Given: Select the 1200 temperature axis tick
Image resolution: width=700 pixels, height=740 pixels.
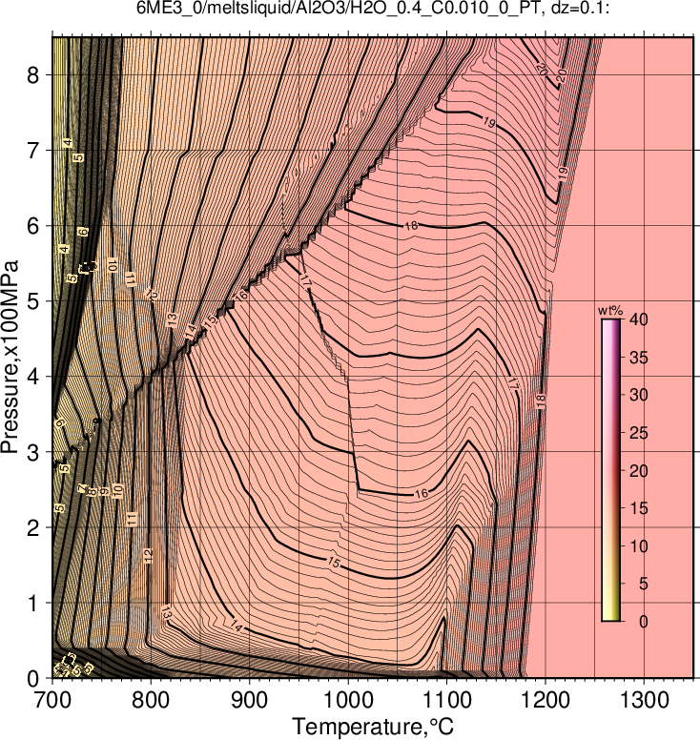Looking at the screenshot, I should click(546, 700).
